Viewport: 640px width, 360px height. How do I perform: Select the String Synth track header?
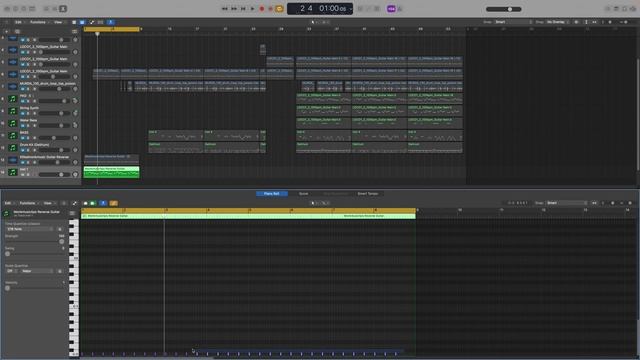pyautogui.click(x=41, y=111)
